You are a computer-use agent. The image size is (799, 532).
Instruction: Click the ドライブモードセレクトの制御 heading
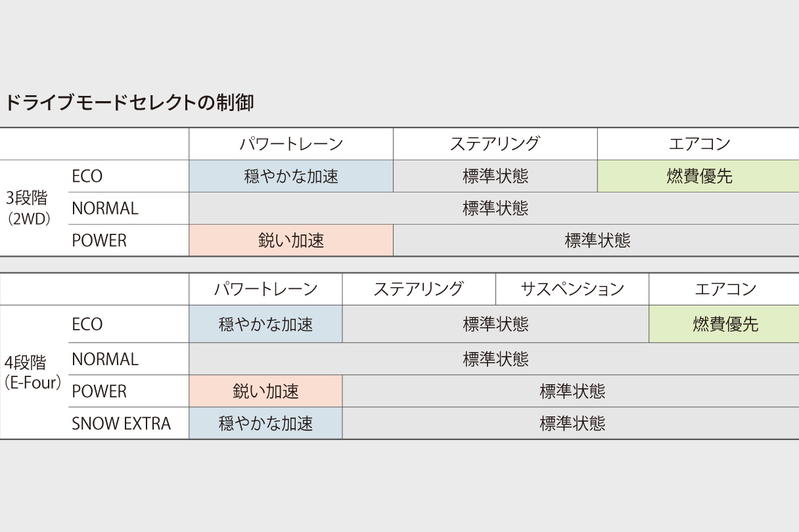(x=129, y=103)
